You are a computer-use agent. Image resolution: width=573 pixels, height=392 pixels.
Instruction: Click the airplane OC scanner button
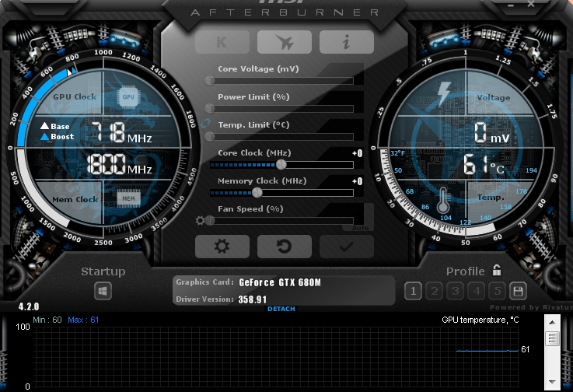[x=285, y=42]
